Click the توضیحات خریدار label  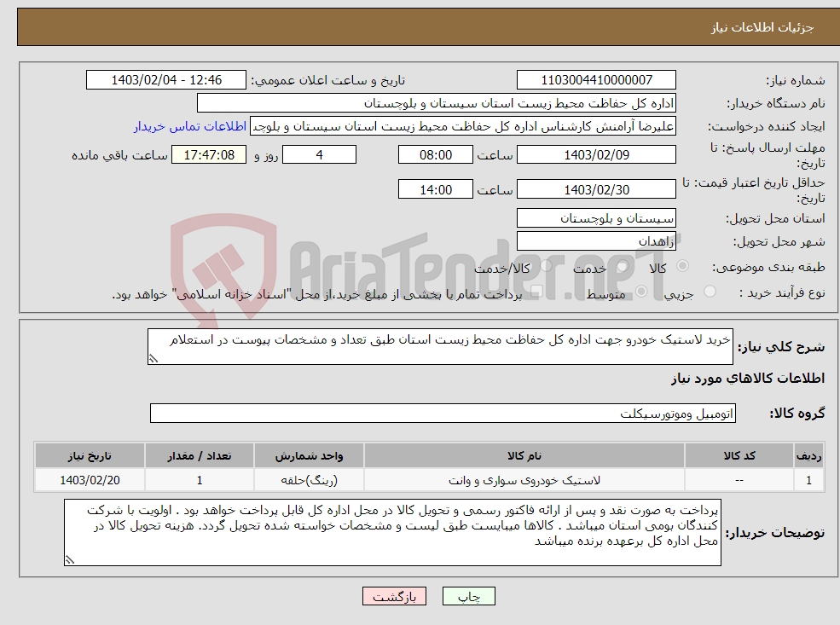[x=774, y=533]
